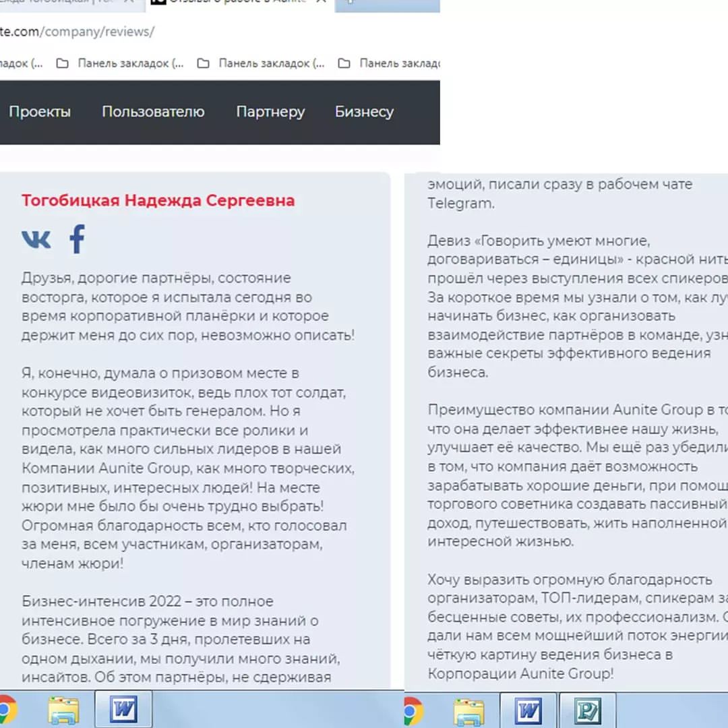Open the Бизнесу menu item
The width and height of the screenshot is (728, 728).
(364, 112)
